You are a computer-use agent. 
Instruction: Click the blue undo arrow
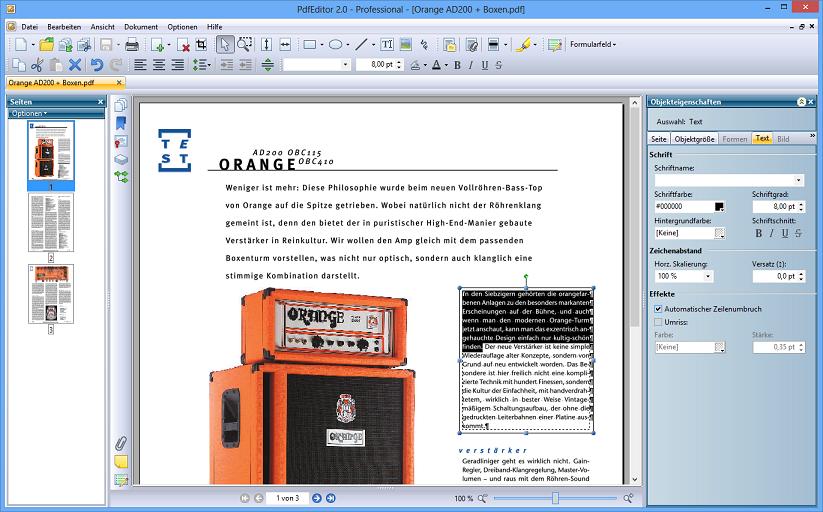(x=97, y=65)
